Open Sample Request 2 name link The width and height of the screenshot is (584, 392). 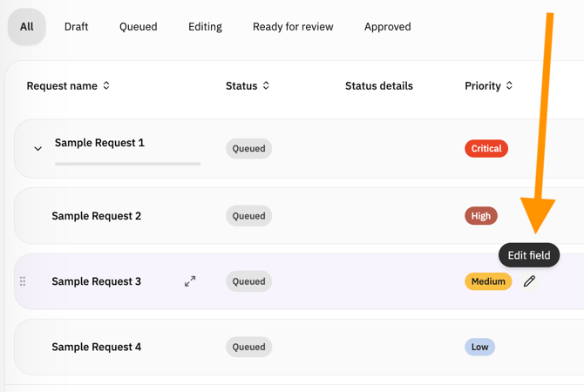click(96, 216)
